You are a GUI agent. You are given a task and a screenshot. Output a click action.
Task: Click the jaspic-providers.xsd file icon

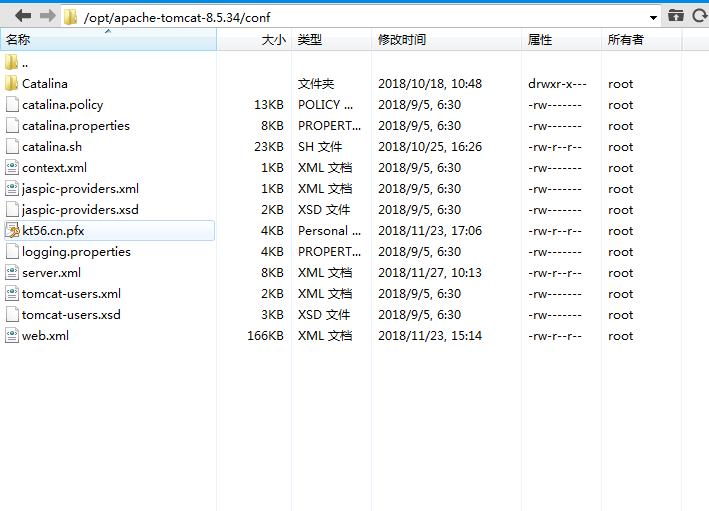click(12, 209)
